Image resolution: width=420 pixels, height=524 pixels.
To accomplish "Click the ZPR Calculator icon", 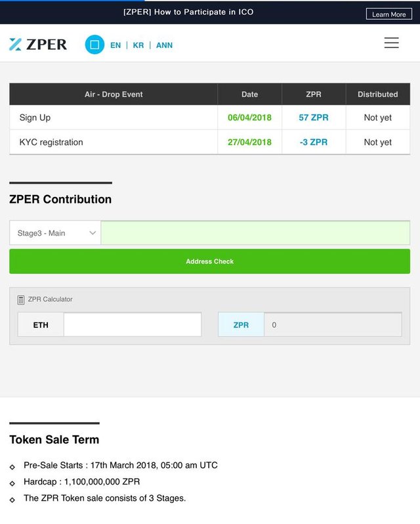I will click(x=21, y=299).
